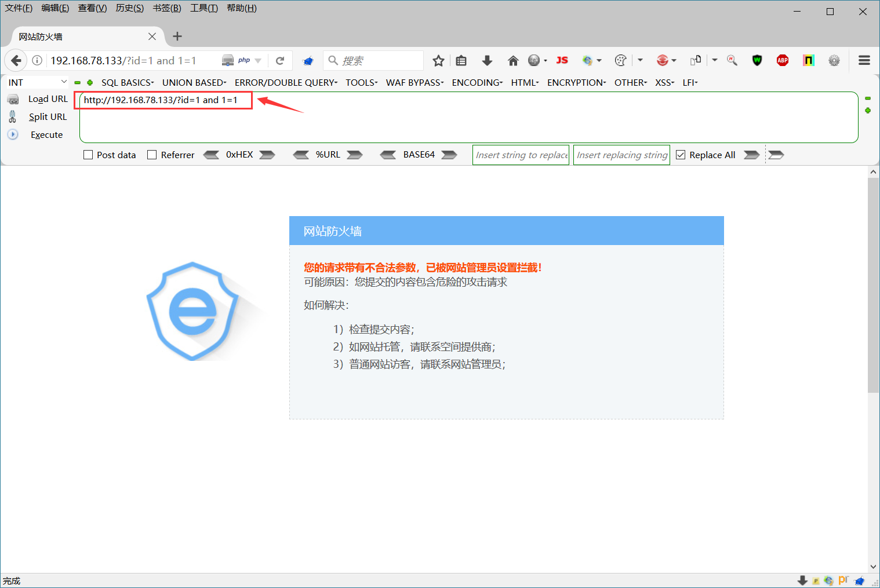Open the gear extension icon

(x=834, y=60)
